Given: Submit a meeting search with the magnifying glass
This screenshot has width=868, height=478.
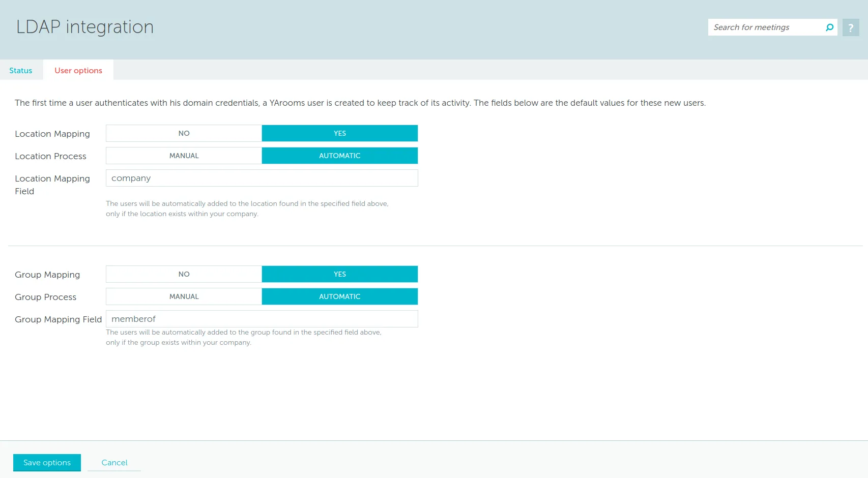Looking at the screenshot, I should [829, 27].
